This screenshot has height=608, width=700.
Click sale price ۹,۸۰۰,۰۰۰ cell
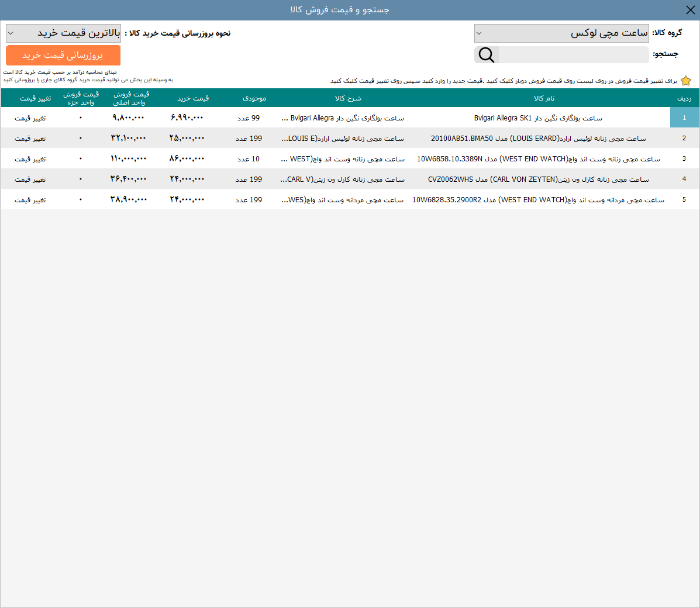[x=128, y=118]
